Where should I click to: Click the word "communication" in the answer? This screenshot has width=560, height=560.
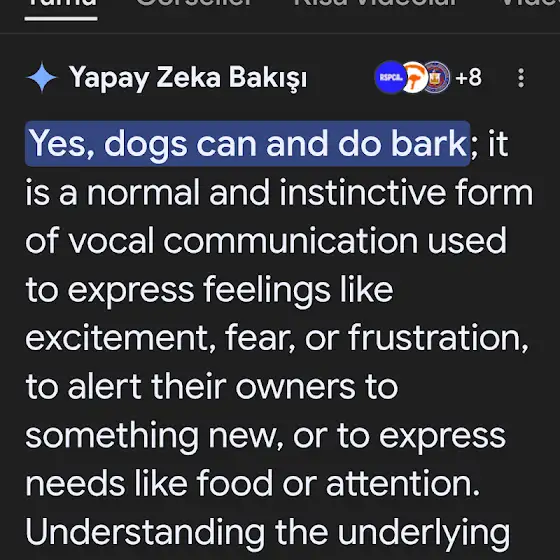290,240
